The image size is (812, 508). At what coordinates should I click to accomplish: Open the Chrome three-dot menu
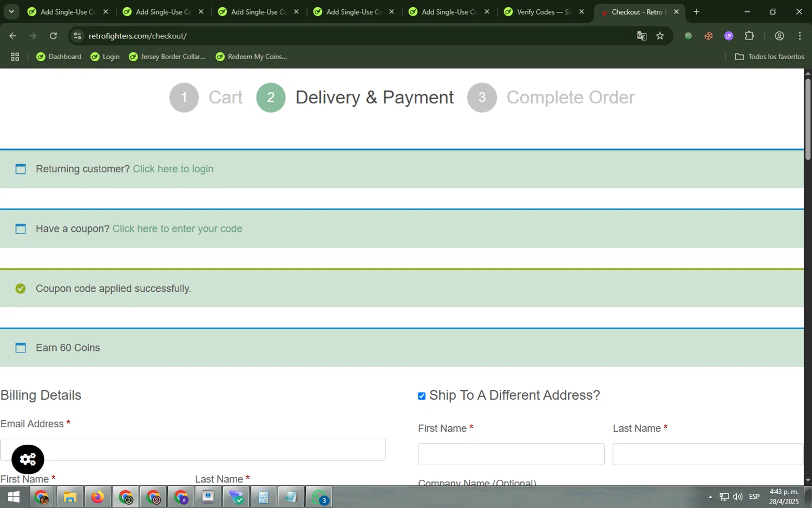(800, 36)
